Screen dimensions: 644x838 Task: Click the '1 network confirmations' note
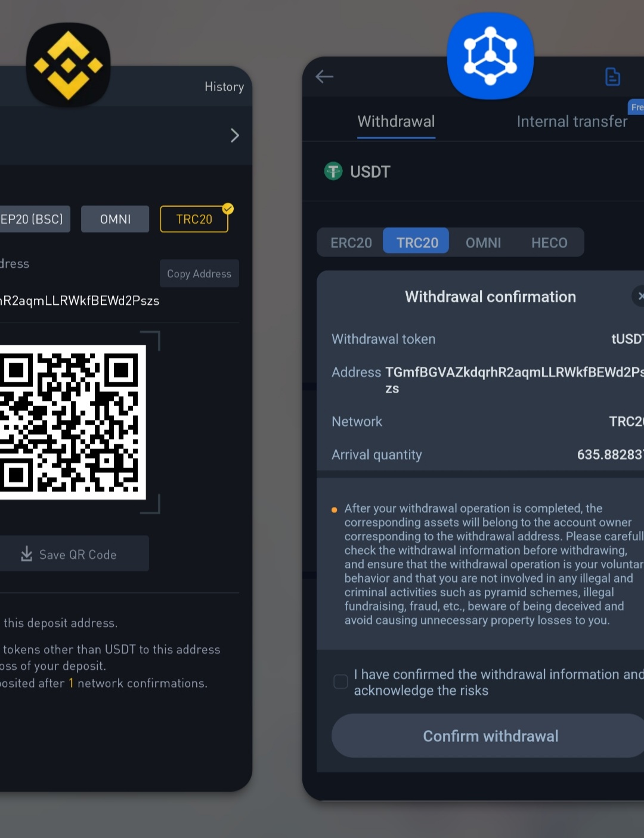click(138, 683)
